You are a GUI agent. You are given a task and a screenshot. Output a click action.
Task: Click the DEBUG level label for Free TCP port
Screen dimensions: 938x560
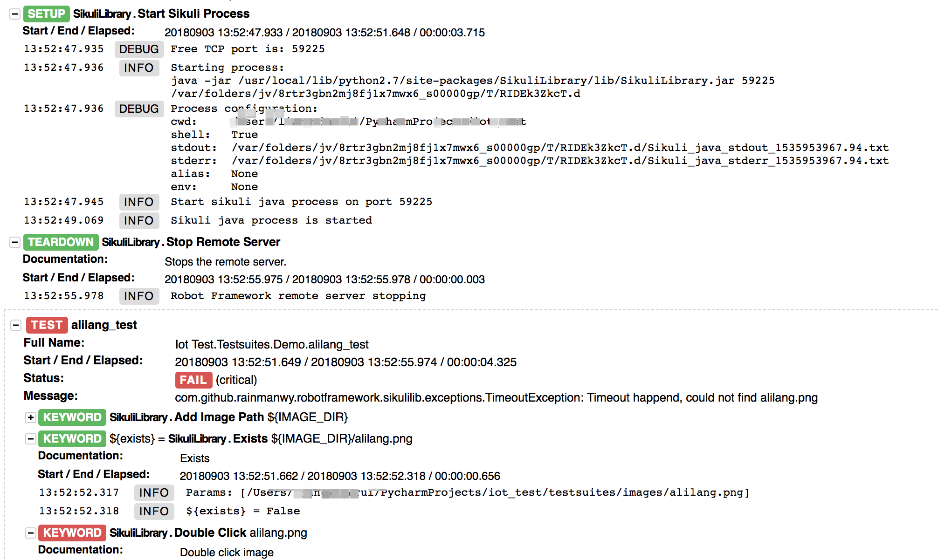(139, 49)
